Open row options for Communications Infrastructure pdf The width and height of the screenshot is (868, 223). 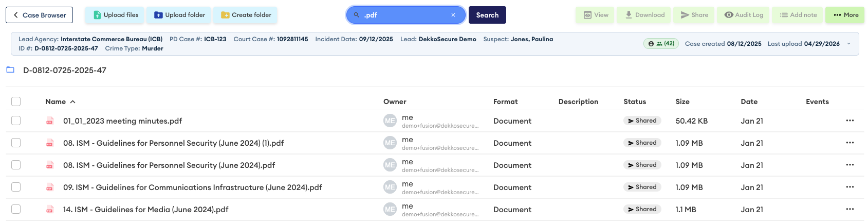point(849,187)
